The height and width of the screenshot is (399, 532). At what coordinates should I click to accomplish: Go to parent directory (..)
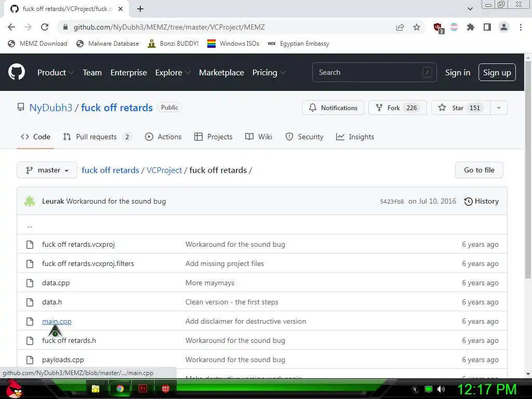coord(30,225)
